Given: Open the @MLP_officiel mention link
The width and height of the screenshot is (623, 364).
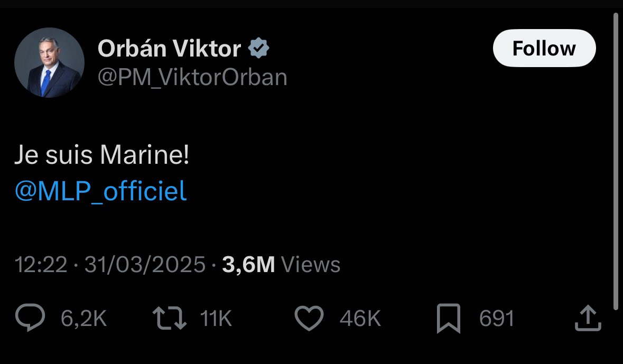Looking at the screenshot, I should 100,192.
